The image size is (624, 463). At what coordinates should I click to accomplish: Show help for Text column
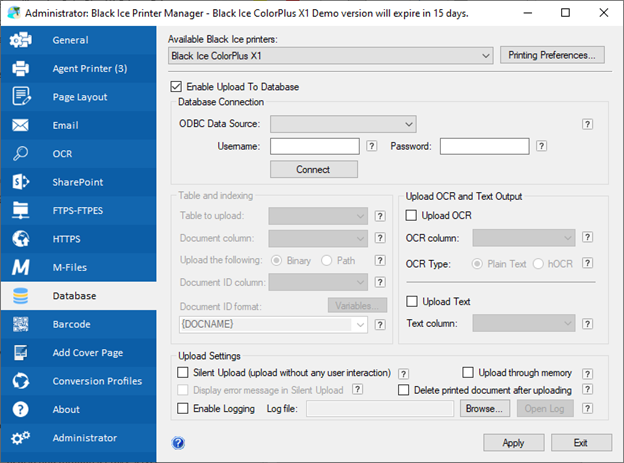point(587,324)
